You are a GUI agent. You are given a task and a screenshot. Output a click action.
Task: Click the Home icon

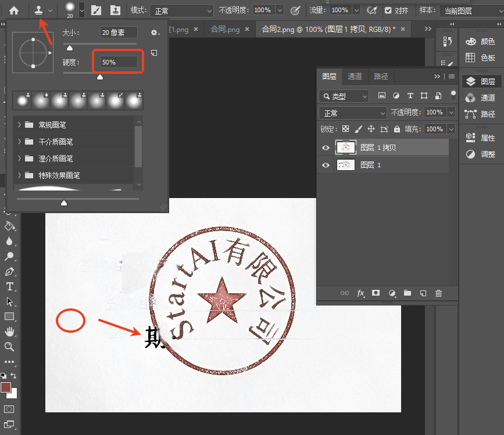14,10
